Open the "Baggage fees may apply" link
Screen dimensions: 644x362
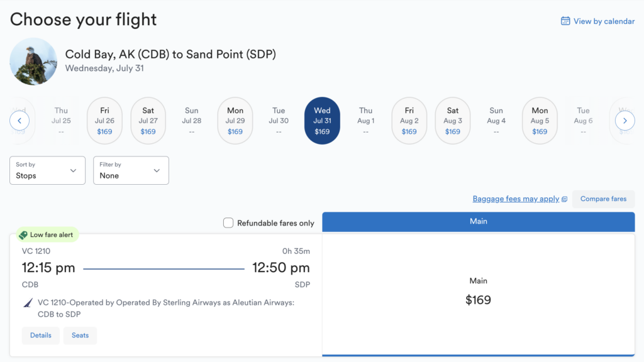[x=516, y=199]
